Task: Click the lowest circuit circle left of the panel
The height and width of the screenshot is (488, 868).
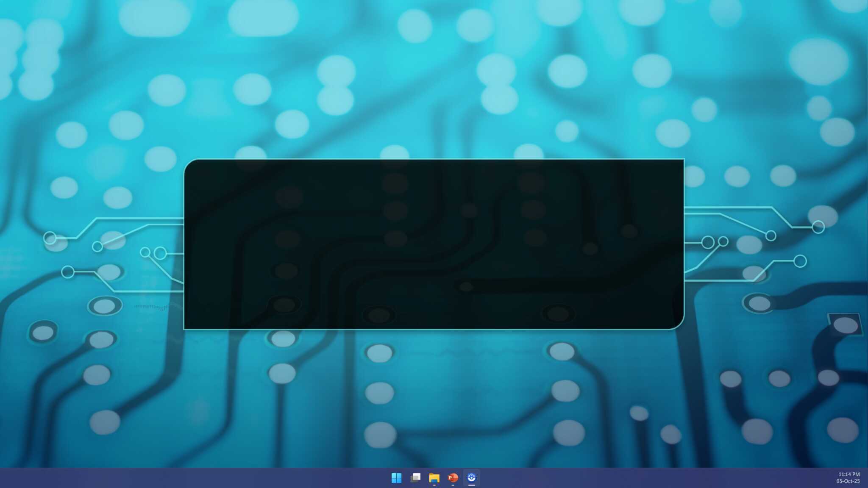Action: [68, 272]
